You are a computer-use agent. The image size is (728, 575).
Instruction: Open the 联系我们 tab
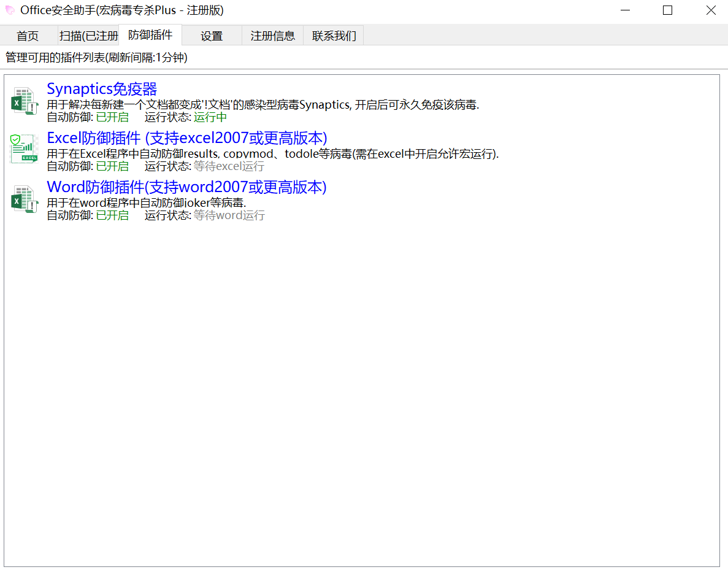[334, 36]
